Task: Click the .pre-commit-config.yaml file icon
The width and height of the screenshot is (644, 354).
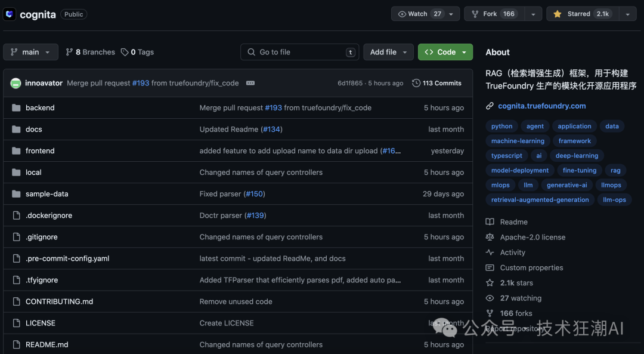Action: [x=17, y=258]
